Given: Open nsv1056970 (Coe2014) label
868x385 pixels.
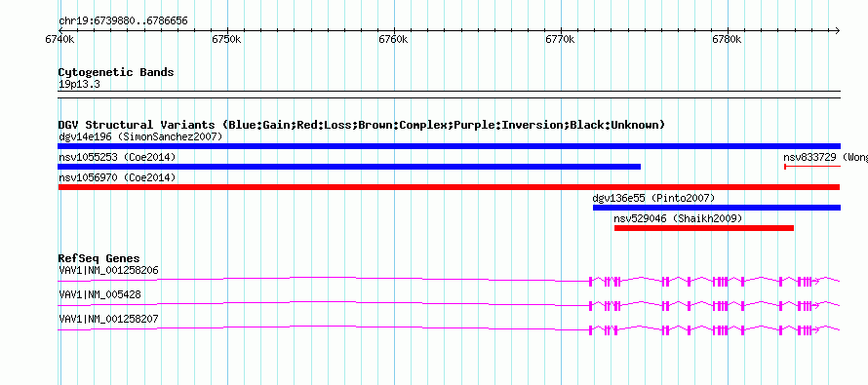Looking at the screenshot, I should (117, 177).
